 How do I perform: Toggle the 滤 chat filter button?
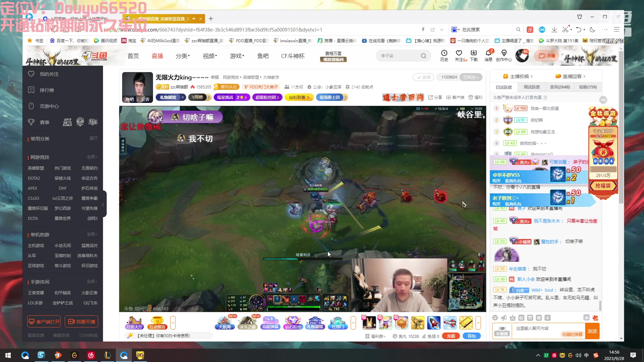tap(586, 318)
